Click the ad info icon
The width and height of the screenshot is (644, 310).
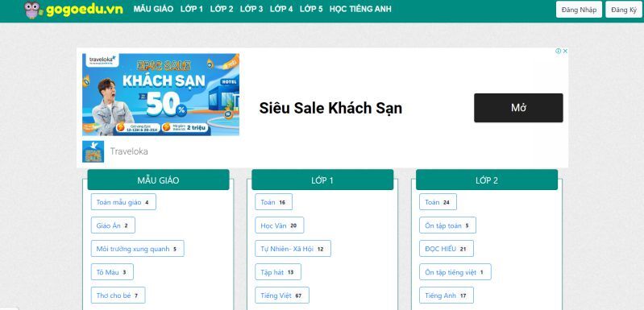click(559, 52)
